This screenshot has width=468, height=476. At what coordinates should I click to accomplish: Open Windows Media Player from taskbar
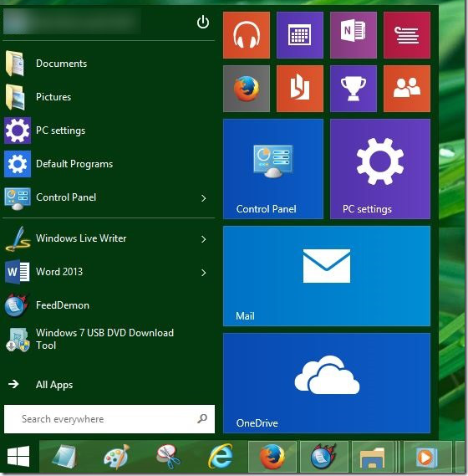(427, 456)
